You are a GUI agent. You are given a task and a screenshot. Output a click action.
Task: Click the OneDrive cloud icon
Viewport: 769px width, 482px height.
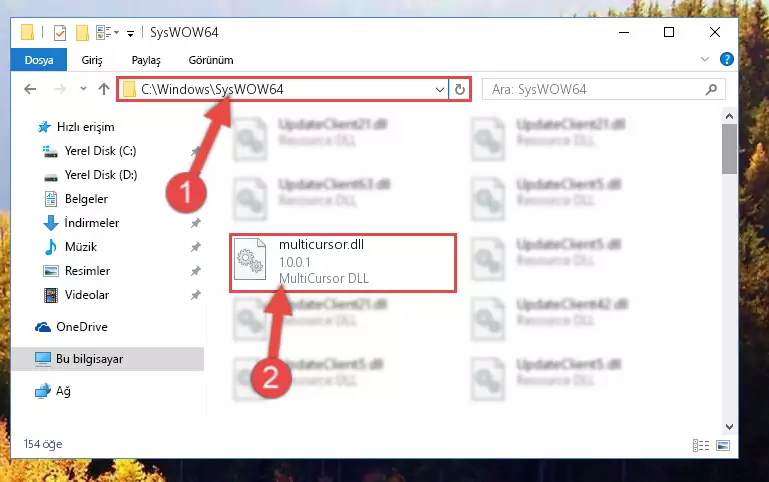click(x=43, y=327)
